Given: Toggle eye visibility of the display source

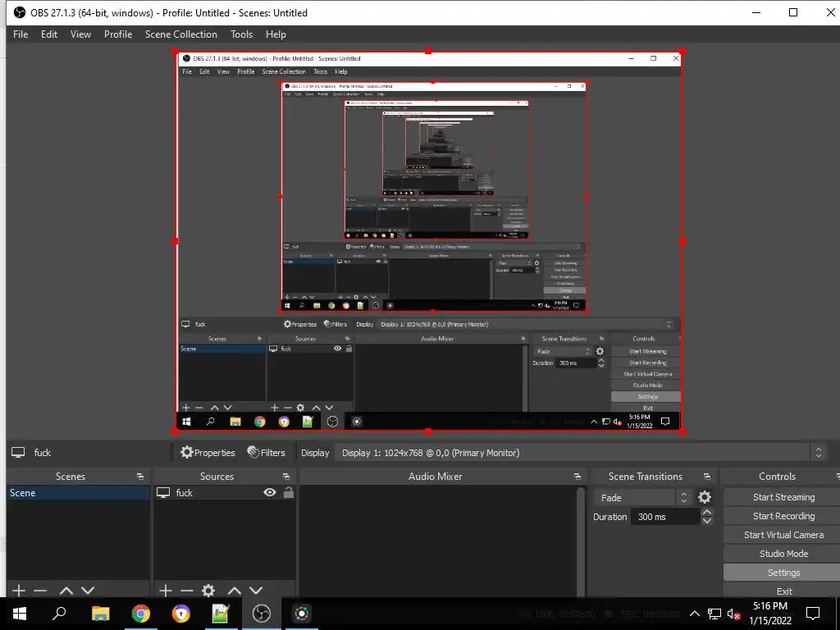Looking at the screenshot, I should coord(270,492).
